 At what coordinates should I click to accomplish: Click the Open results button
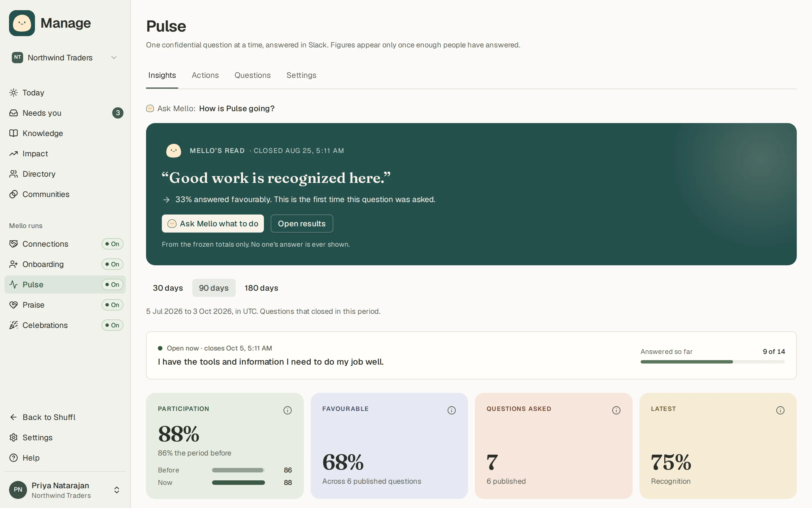302,224
